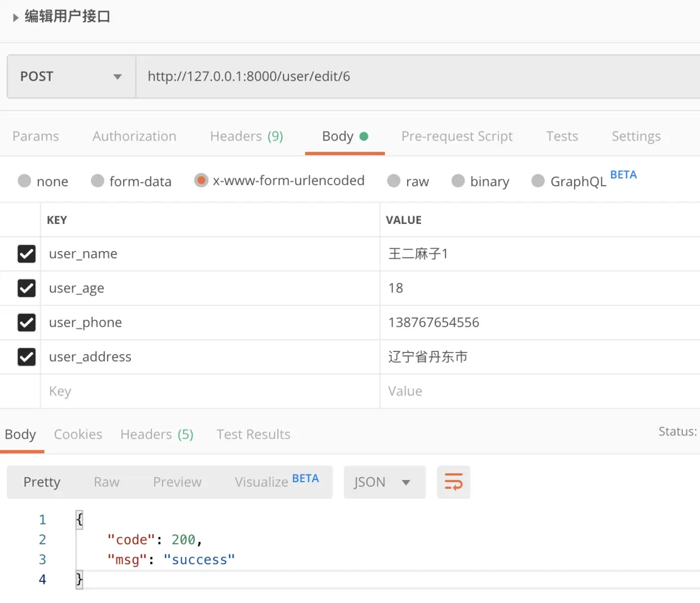Image resolution: width=700 pixels, height=603 pixels.
Task: Switch response view to Pretty
Action: [x=42, y=482]
